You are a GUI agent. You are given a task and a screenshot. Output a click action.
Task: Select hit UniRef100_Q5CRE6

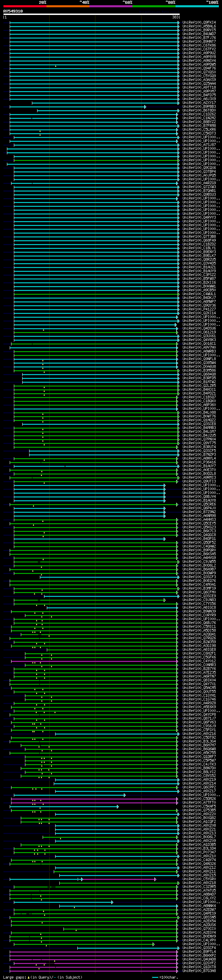pyautogui.click(x=199, y=504)
